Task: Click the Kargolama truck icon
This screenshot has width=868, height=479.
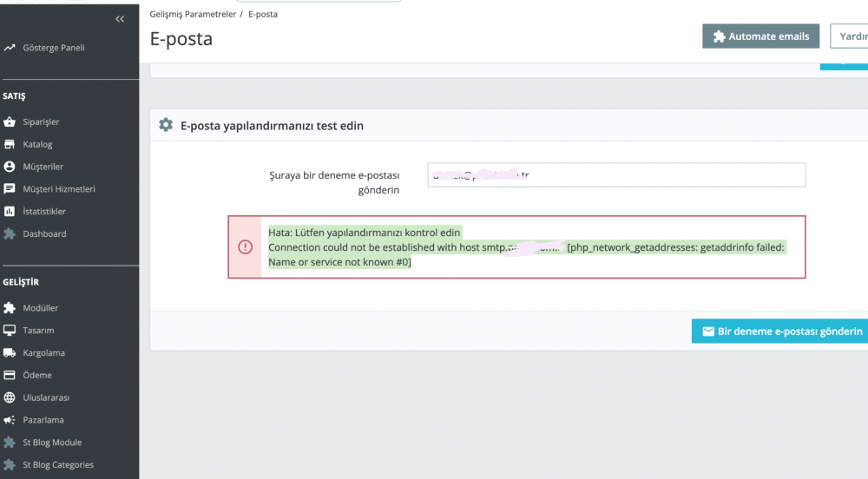Action: click(10, 353)
